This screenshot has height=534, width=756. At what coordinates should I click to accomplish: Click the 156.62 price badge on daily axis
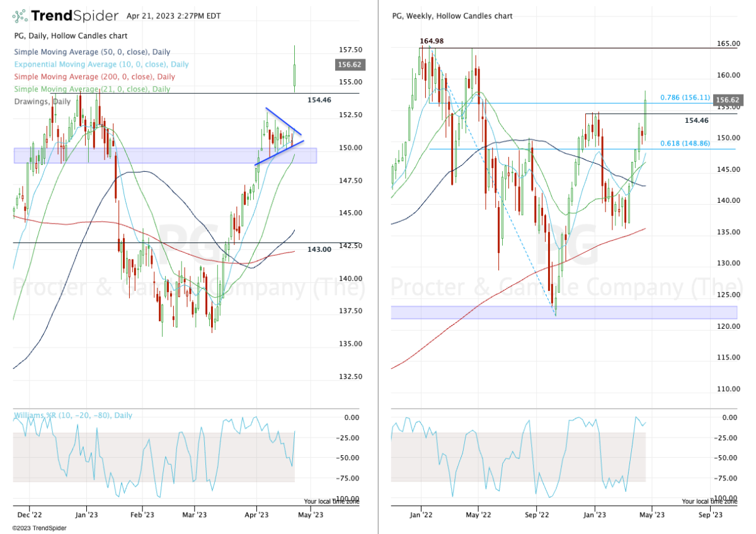351,64
